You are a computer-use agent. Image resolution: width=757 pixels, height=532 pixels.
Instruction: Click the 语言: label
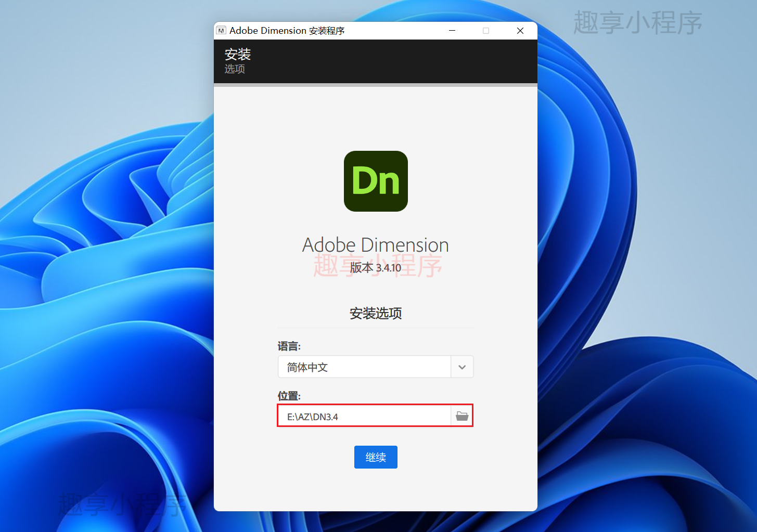pos(289,346)
